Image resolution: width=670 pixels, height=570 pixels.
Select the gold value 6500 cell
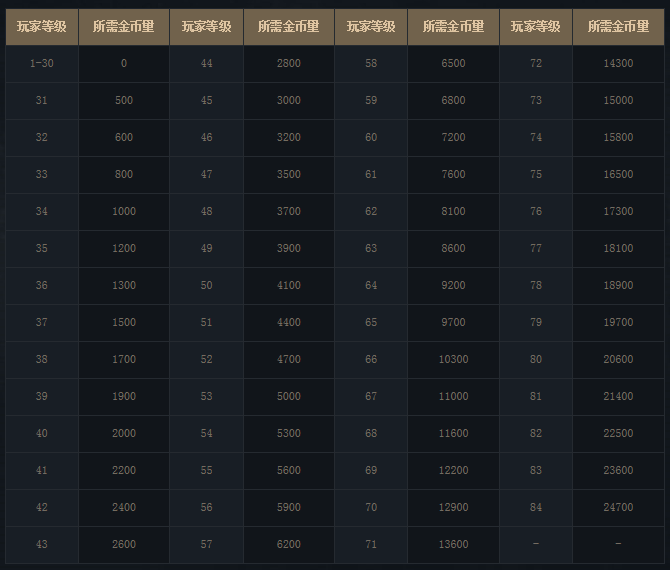pos(453,63)
